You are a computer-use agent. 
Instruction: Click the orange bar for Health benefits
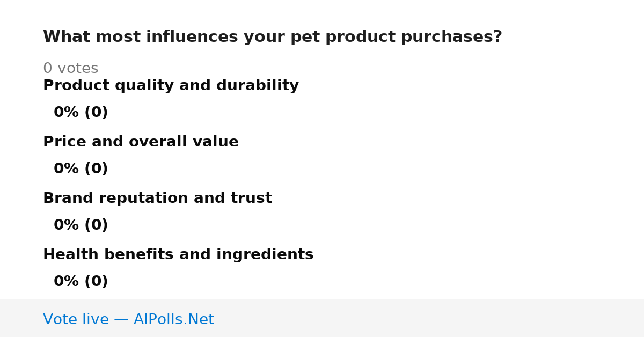tap(43, 282)
